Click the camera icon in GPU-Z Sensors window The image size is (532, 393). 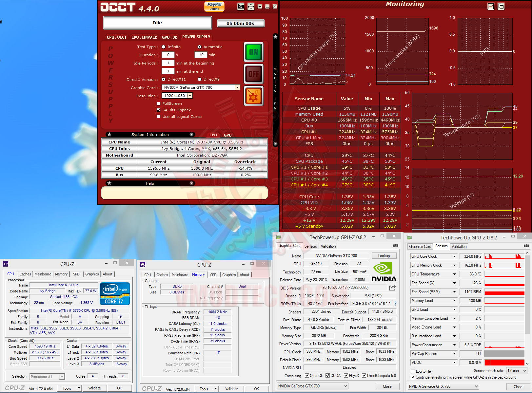coord(526,246)
